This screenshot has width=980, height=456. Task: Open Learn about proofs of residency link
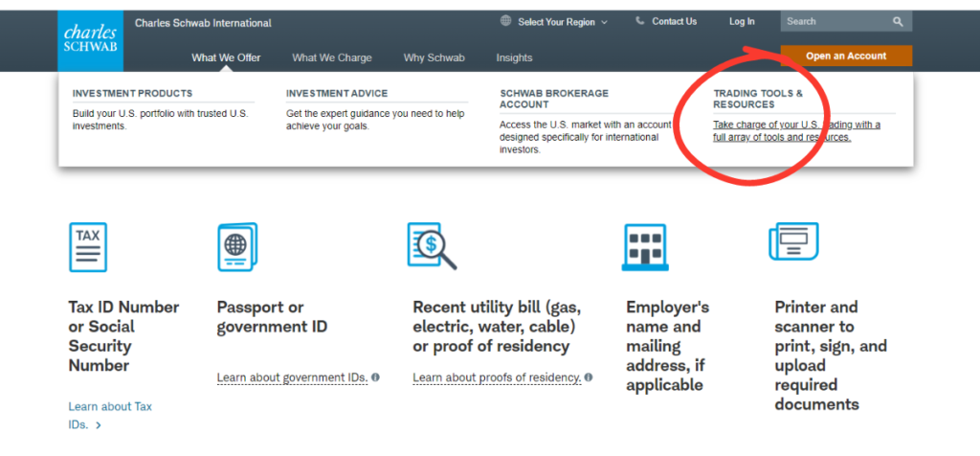497,377
